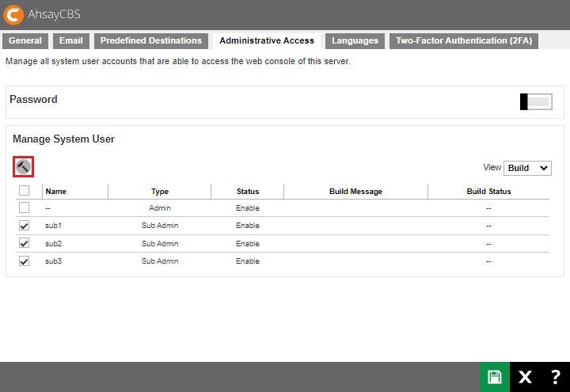Click the green Save disk icon
This screenshot has width=570, height=392.
click(495, 377)
